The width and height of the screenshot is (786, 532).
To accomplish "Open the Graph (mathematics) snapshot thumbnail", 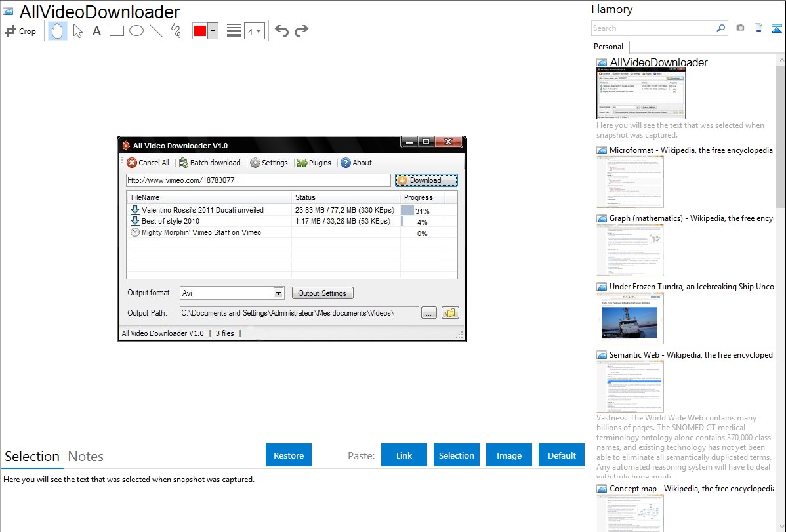I will pyautogui.click(x=630, y=250).
